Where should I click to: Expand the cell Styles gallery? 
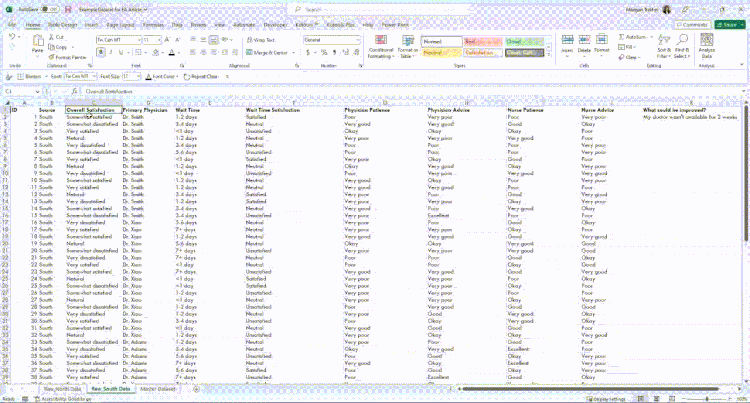click(549, 55)
